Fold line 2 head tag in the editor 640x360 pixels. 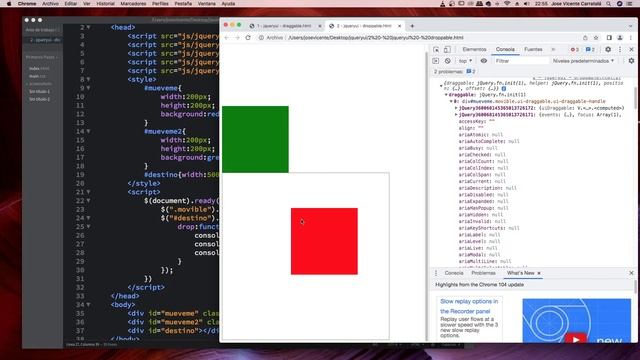pyautogui.click(x=88, y=27)
